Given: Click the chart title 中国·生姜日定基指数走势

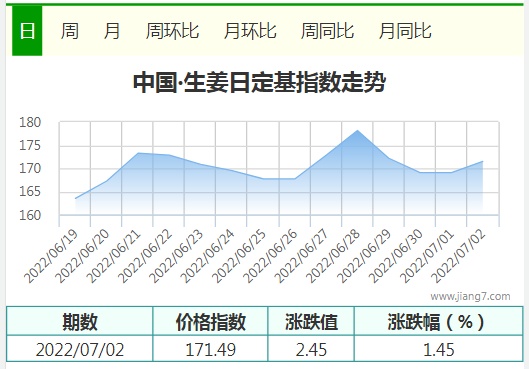Looking at the screenshot, I should coord(259,82).
